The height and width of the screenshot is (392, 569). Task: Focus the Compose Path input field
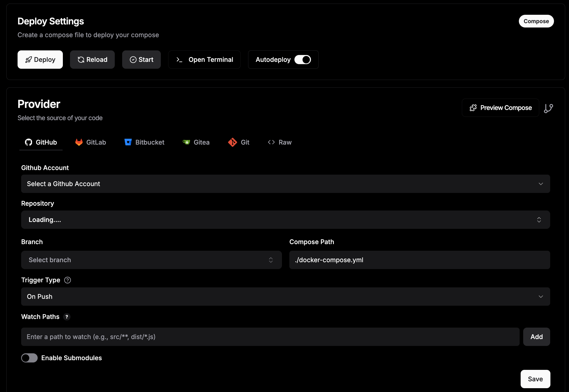419,260
